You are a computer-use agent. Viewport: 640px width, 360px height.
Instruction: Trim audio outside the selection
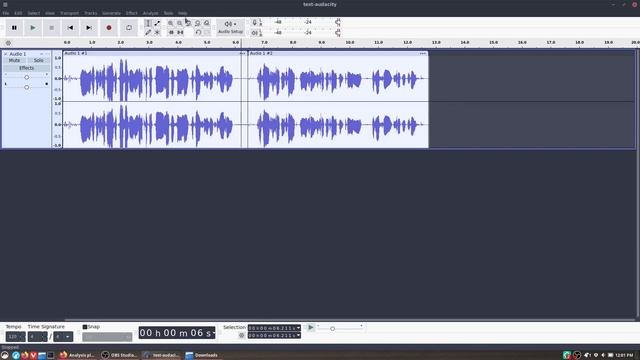click(x=171, y=32)
